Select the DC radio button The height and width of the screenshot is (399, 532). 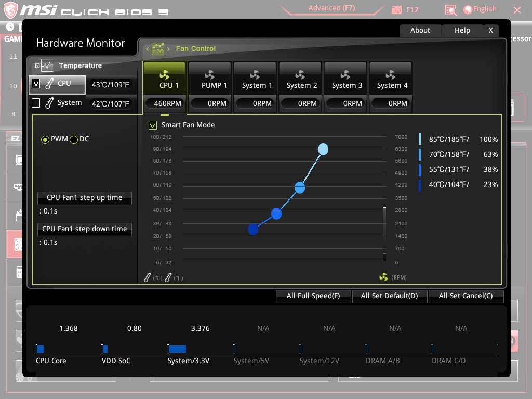pyautogui.click(x=74, y=139)
